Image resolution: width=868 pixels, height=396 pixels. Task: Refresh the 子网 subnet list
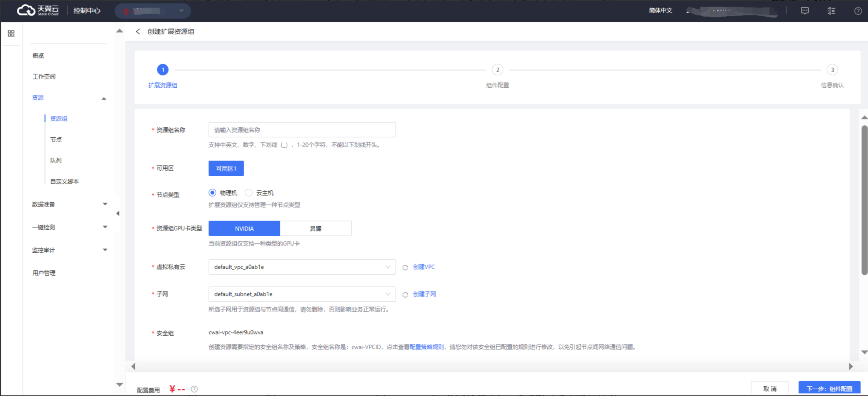(x=405, y=295)
